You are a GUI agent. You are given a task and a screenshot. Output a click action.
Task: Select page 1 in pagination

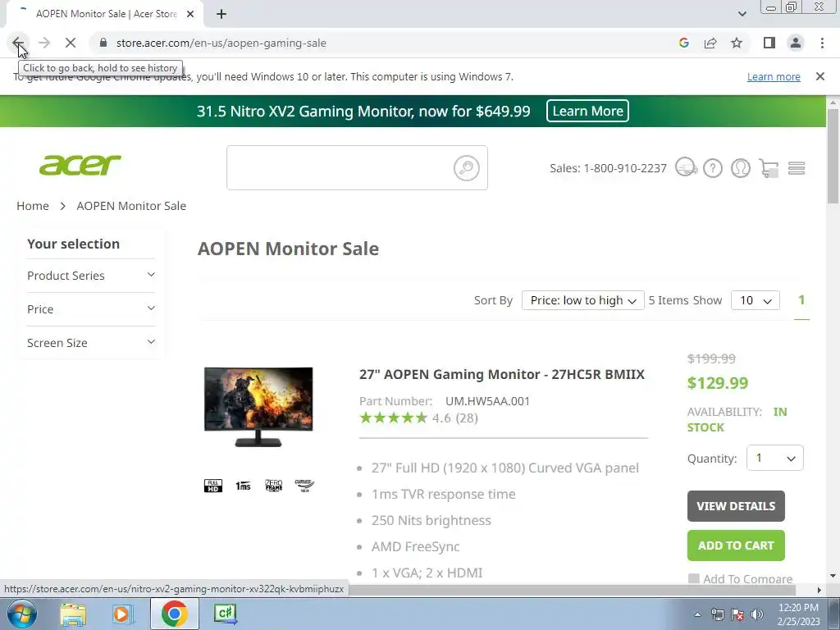coord(801,300)
